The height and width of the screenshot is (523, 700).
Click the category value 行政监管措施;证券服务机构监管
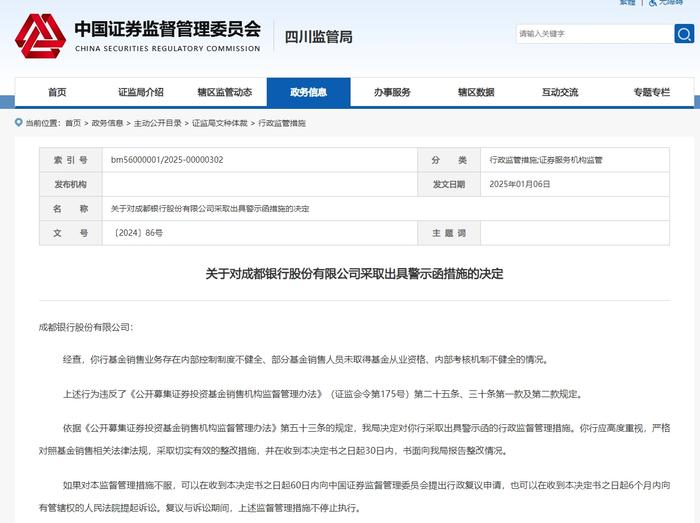546,160
